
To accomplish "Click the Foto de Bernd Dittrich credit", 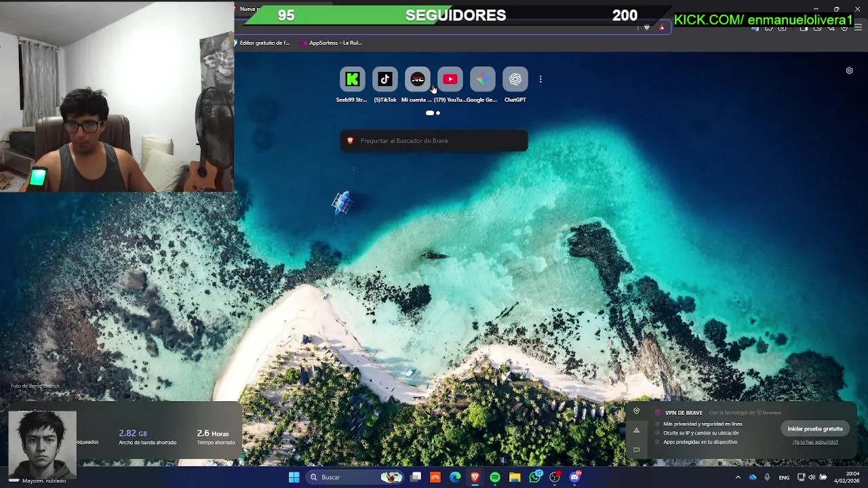I will tap(35, 386).
